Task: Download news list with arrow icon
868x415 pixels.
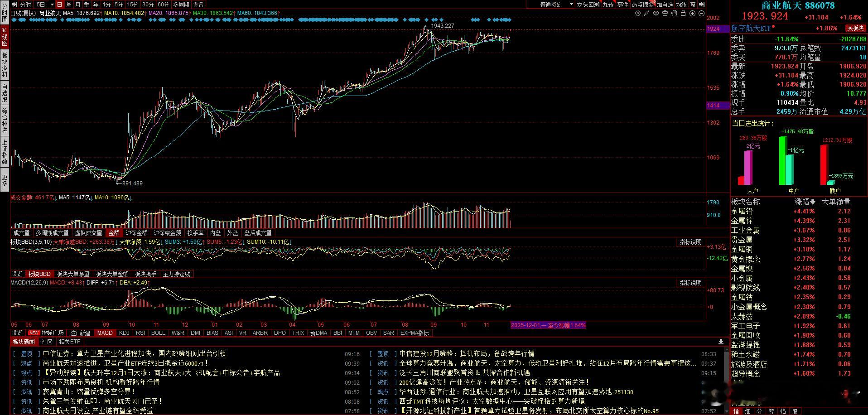Action: [x=721, y=342]
